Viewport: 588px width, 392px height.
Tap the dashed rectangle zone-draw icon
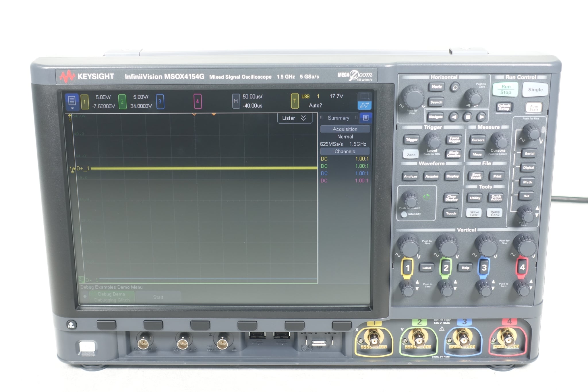[x=365, y=96]
